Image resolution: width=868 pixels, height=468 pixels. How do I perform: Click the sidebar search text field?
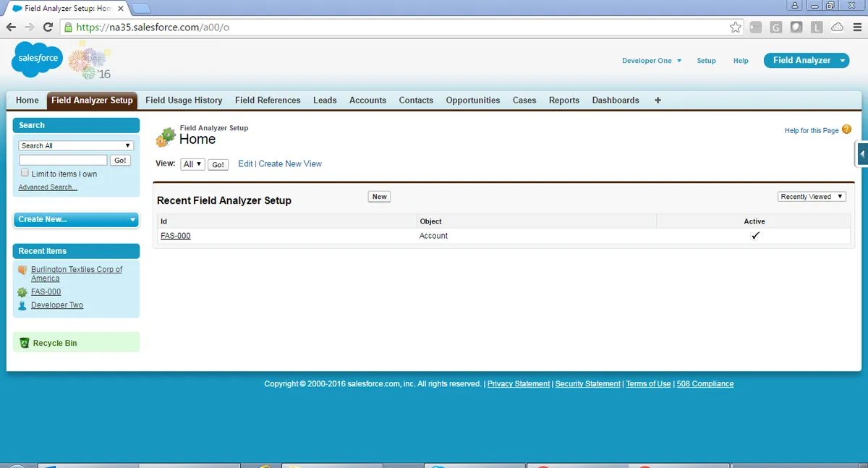(63, 160)
